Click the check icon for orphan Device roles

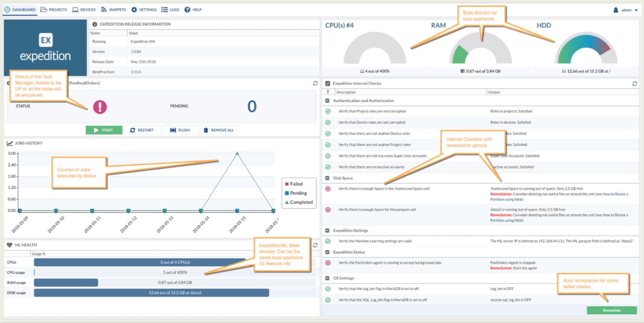point(328,133)
